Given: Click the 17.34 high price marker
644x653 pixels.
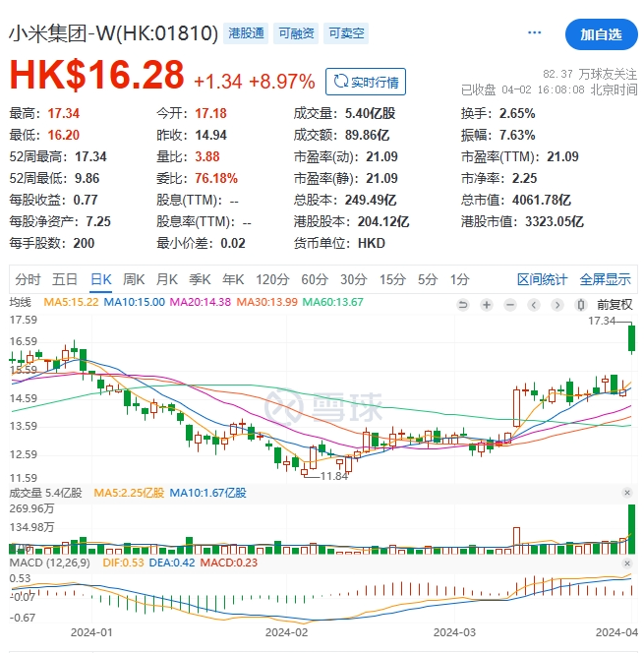Looking at the screenshot, I should point(602,321).
